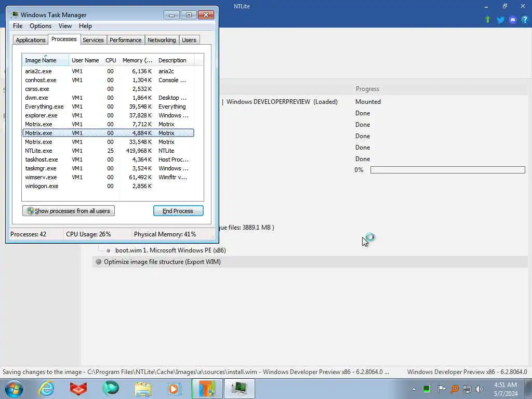
Task: Sort by User Name column header
Action: (85, 60)
